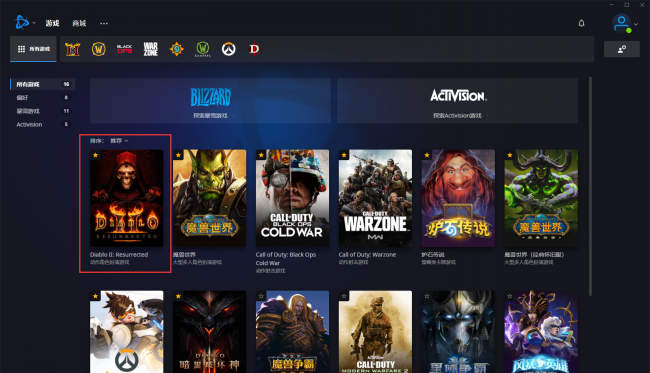Open the 炉石传说 Hearthstone cover
Screen dimensions: 650x373
pos(458,198)
